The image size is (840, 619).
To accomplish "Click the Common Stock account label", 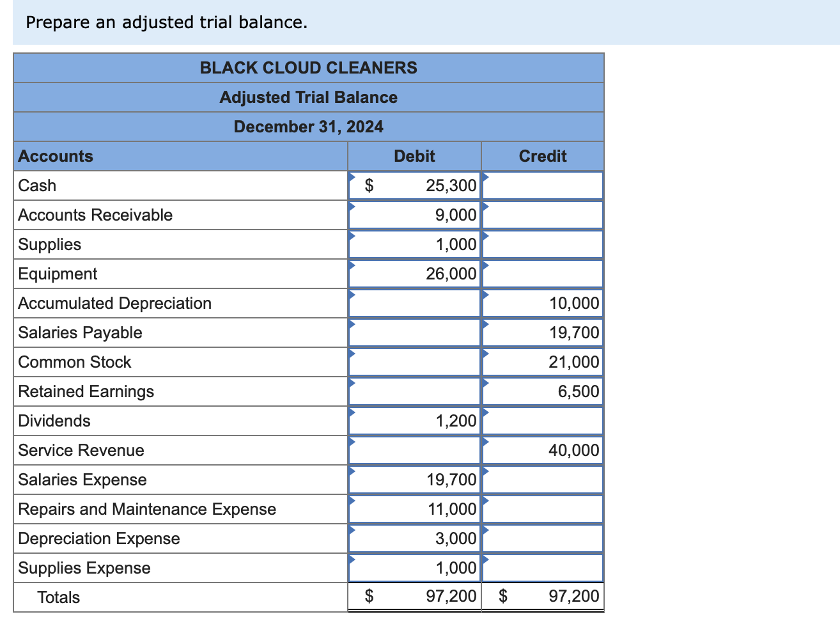I will 74,362.
